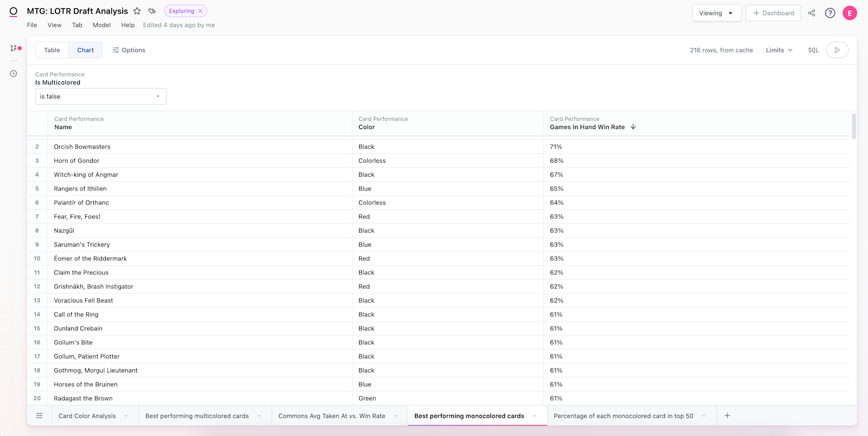Star the MTG: LOTR Draft Analysis title
This screenshot has height=436, width=868.
tap(137, 11)
